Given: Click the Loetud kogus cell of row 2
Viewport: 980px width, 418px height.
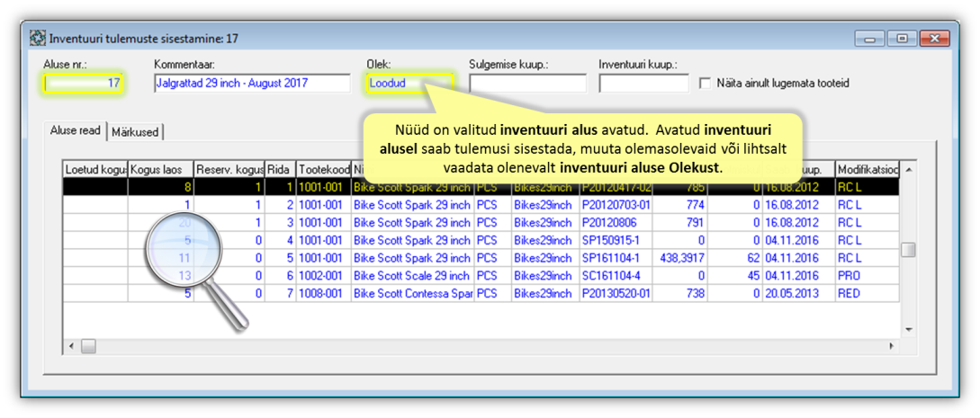Looking at the screenshot, I should 95,204.
